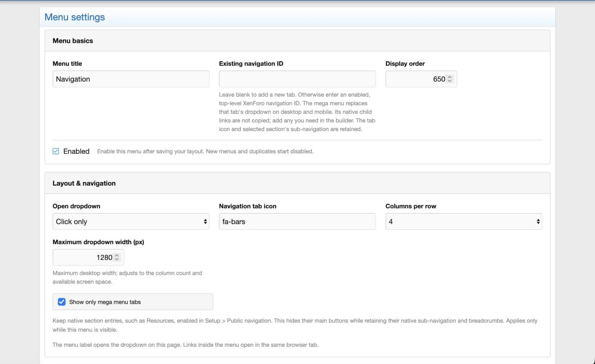The width and height of the screenshot is (595, 364).
Task: Click the Columns per row label
Action: (x=411, y=206)
